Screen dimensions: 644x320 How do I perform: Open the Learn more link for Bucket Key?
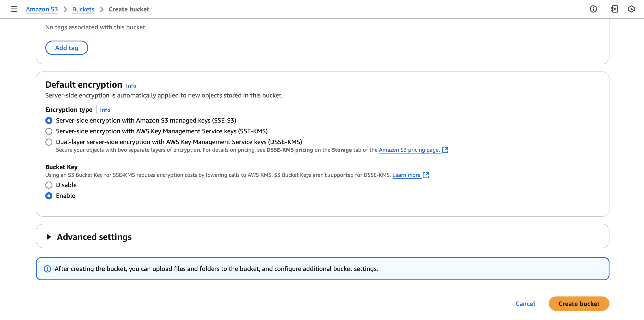[x=406, y=175]
